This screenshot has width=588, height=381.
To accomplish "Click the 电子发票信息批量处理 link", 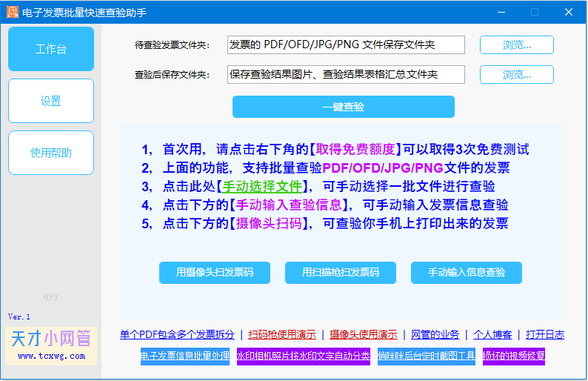I will (185, 356).
